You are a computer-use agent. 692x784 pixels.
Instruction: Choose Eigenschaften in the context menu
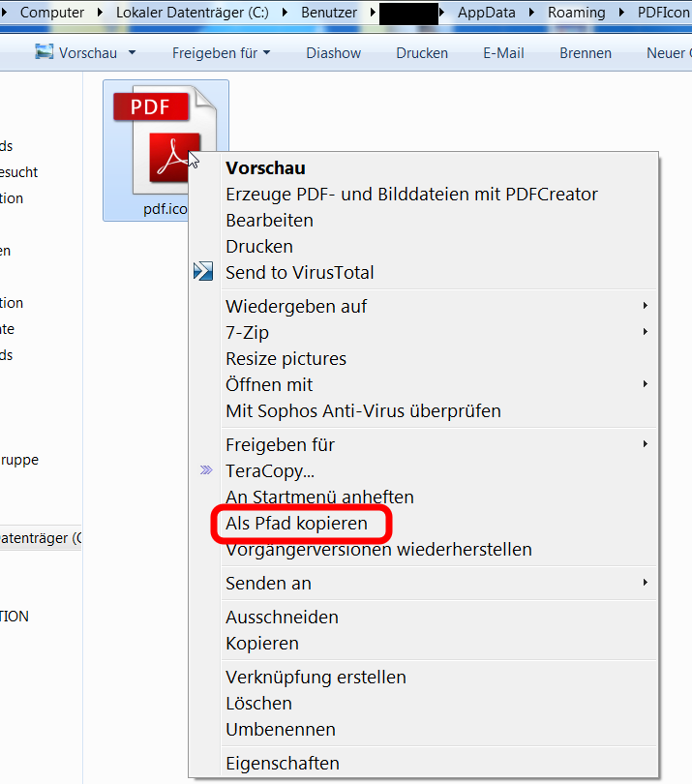click(283, 763)
